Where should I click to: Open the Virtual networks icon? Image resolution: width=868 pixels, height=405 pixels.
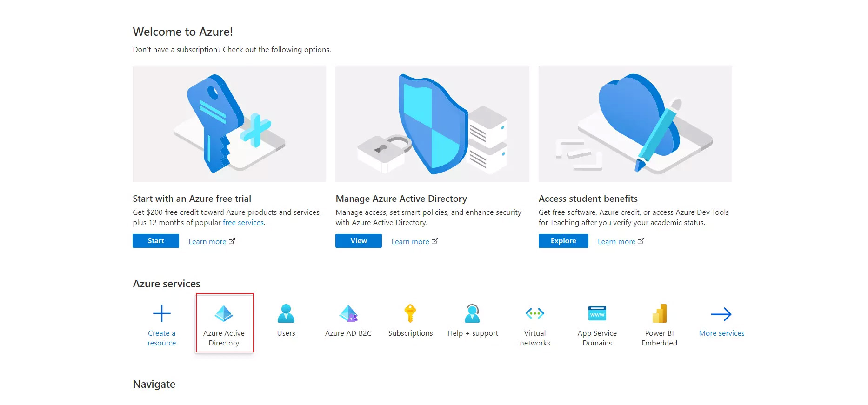click(535, 313)
